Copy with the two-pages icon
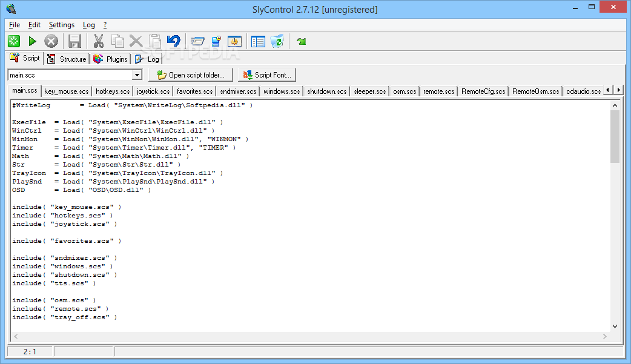This screenshot has height=364, width=631. 117,41
